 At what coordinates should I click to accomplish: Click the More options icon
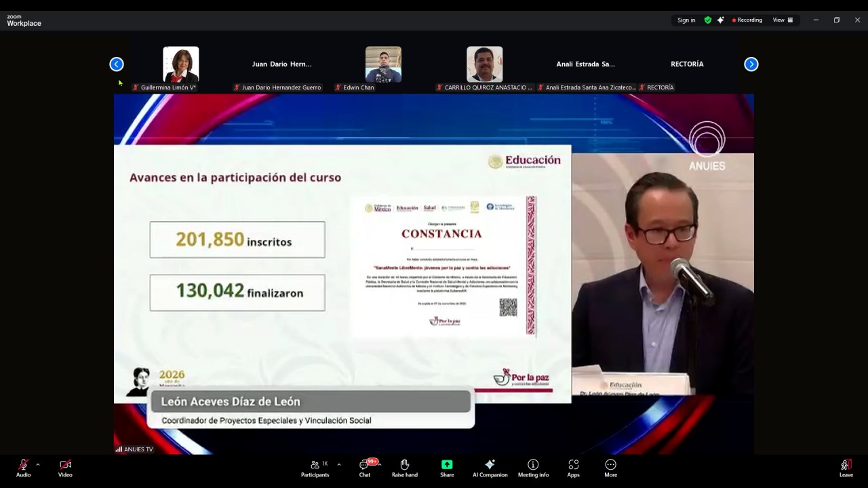point(610,464)
